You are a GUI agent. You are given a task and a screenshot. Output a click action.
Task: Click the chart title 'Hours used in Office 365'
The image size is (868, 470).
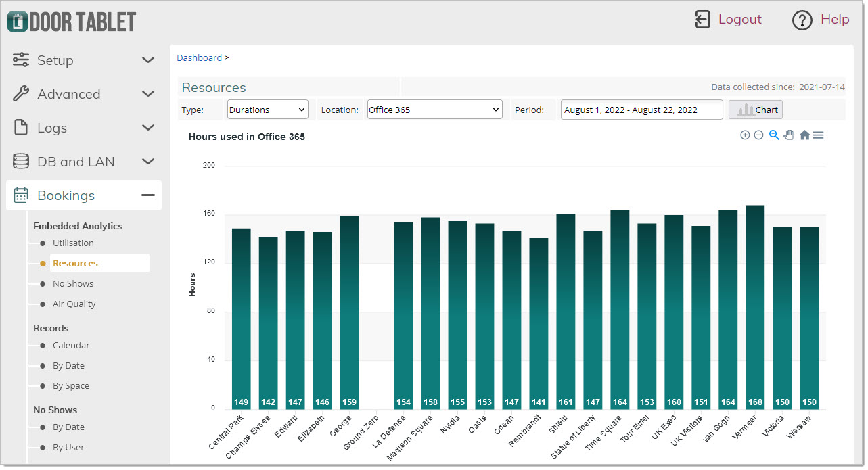coord(247,137)
